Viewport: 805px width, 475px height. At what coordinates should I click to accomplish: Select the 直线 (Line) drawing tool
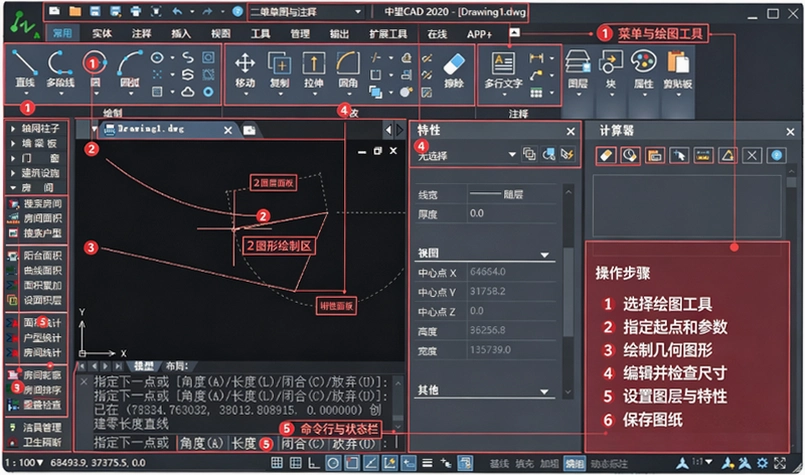24,68
